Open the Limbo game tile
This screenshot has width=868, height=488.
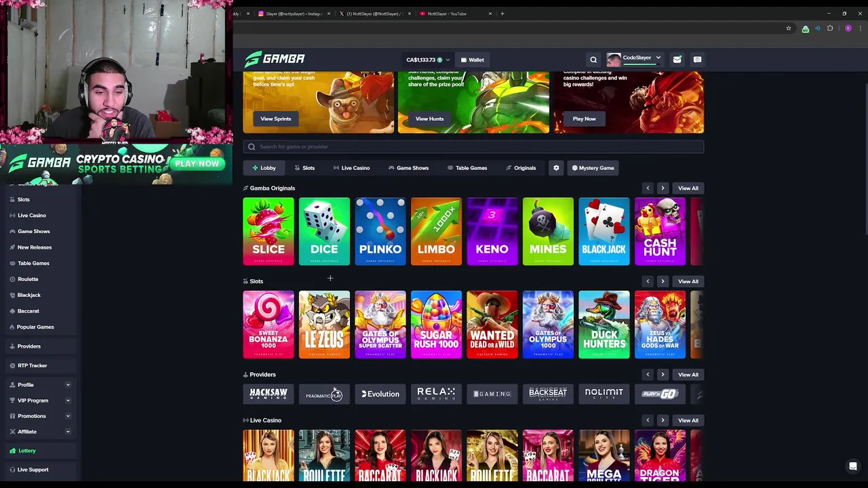[x=436, y=231]
